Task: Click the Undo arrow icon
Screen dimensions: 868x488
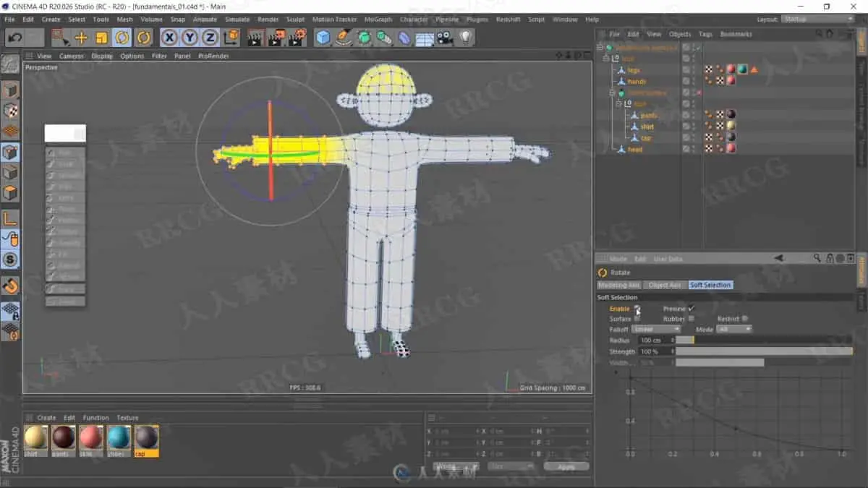Action: coord(14,38)
